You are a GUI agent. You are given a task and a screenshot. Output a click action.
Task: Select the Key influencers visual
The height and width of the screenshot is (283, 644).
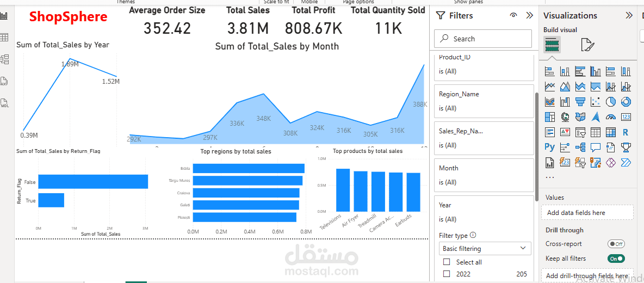(x=565, y=147)
